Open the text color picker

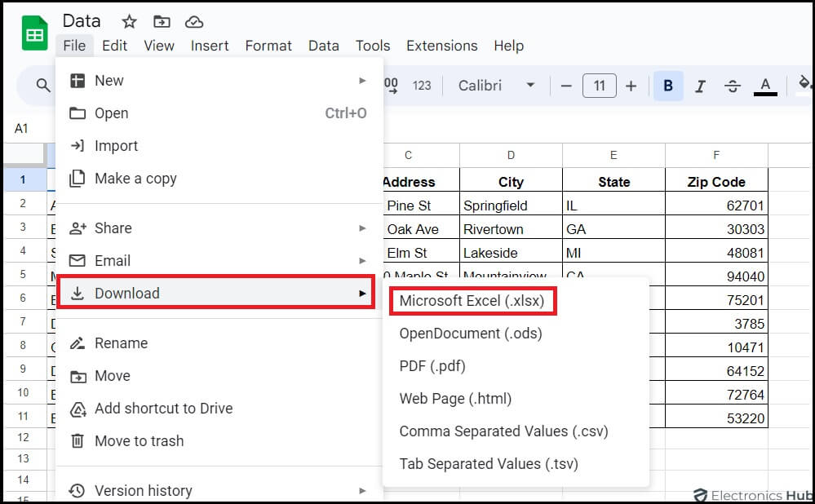coord(765,85)
